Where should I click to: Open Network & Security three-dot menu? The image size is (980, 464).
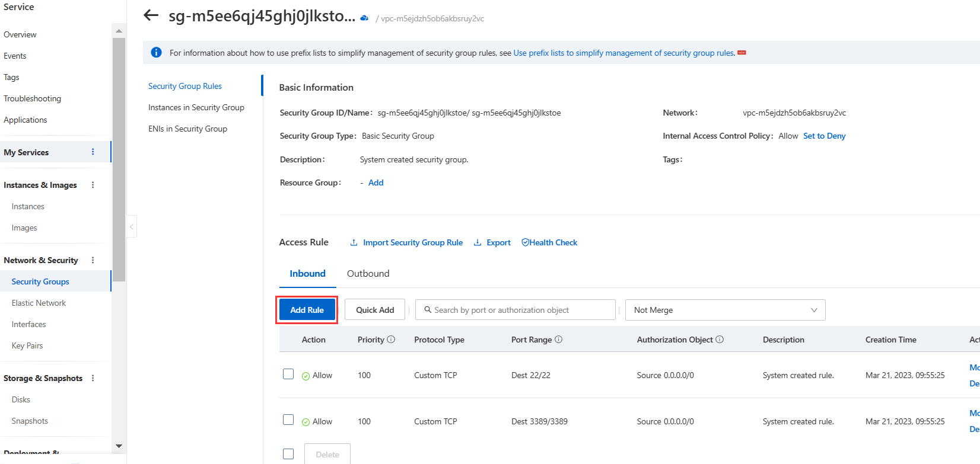tap(93, 260)
